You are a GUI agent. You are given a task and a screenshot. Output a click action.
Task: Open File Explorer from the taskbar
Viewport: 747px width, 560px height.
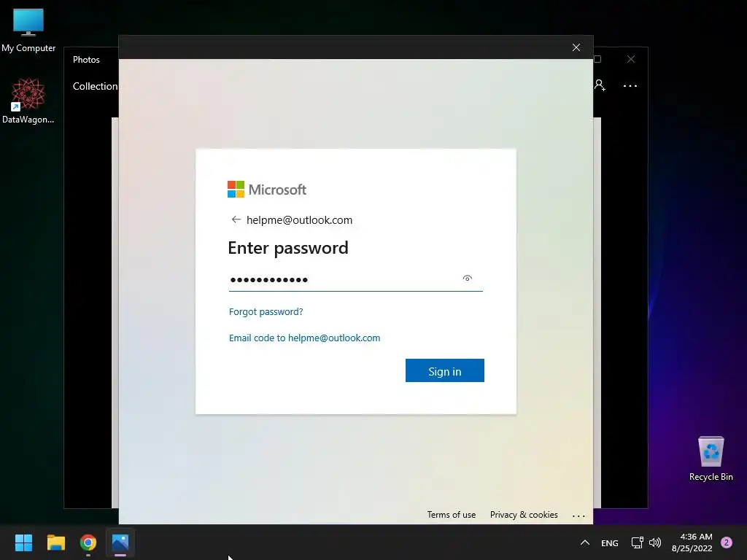[x=55, y=542]
